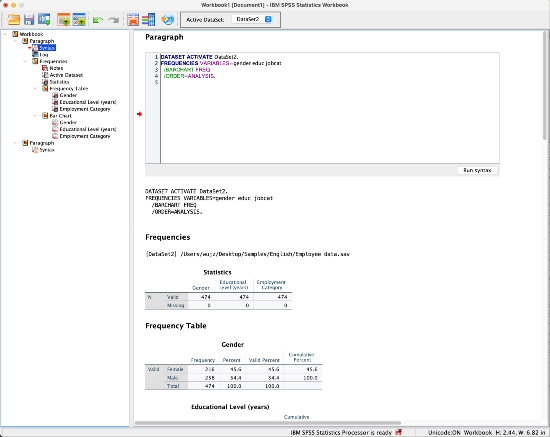Click the Cumulative Percent column header
Viewport: 550px width, 437px height.
tap(302, 357)
